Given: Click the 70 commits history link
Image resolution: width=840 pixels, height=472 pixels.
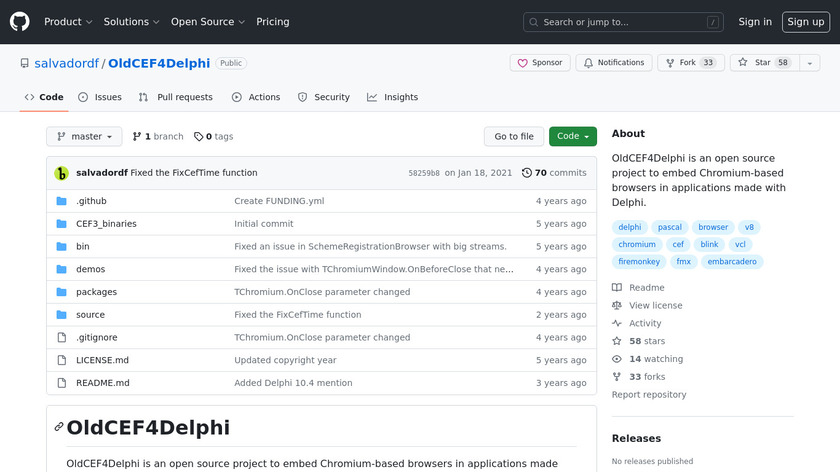Looking at the screenshot, I should click(x=554, y=173).
